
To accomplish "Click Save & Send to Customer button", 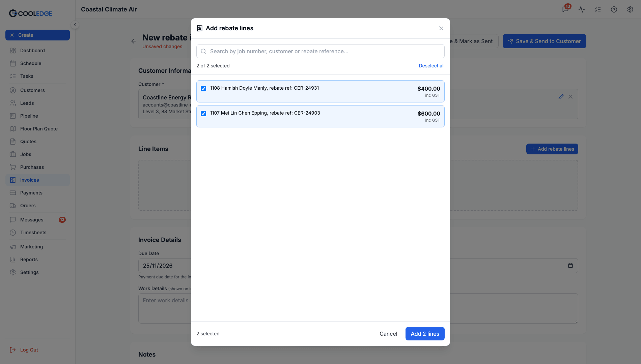I will tap(544, 41).
